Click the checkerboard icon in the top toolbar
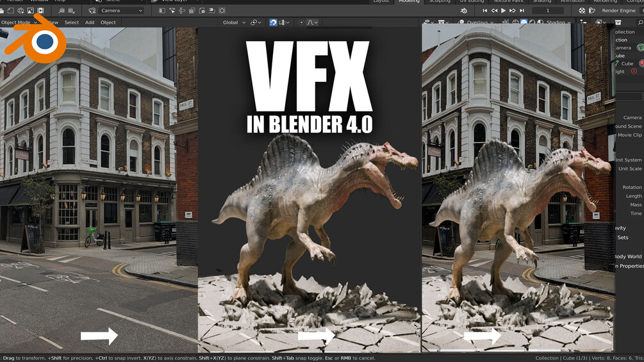 (192, 11)
